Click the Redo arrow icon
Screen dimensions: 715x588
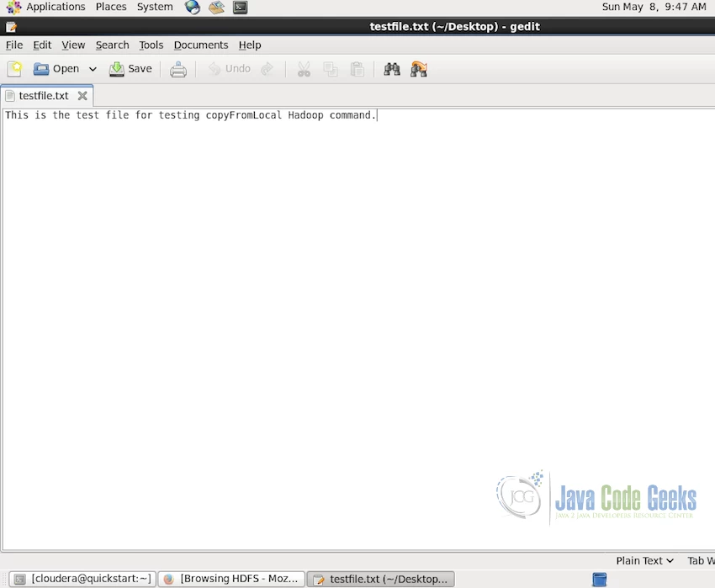267,69
